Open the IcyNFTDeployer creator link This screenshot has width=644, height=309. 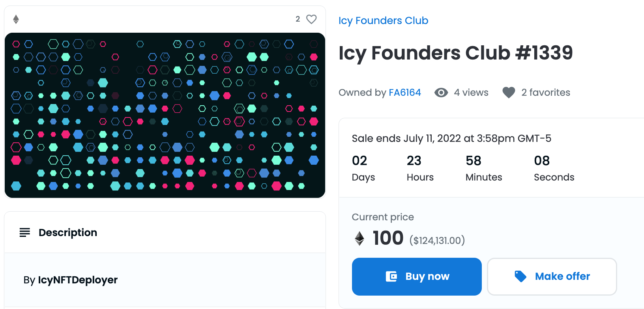coord(78,280)
